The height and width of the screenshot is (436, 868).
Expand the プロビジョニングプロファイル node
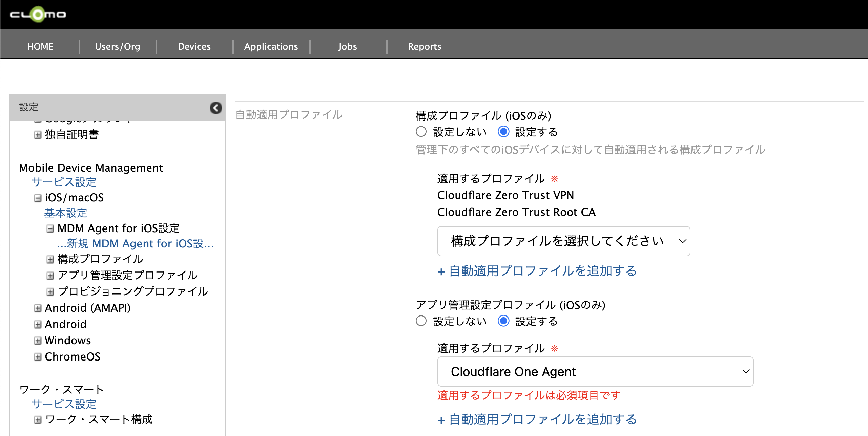[x=50, y=292]
